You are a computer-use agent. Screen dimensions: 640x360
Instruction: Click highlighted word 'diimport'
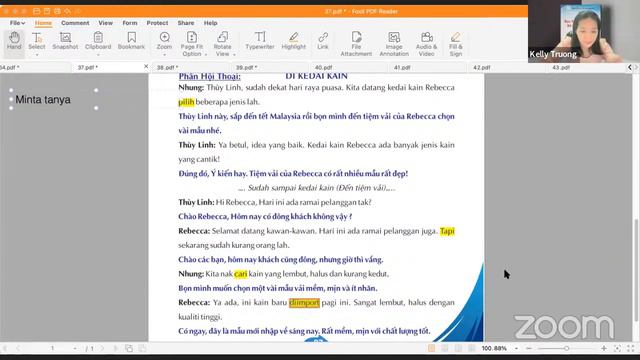click(x=304, y=302)
